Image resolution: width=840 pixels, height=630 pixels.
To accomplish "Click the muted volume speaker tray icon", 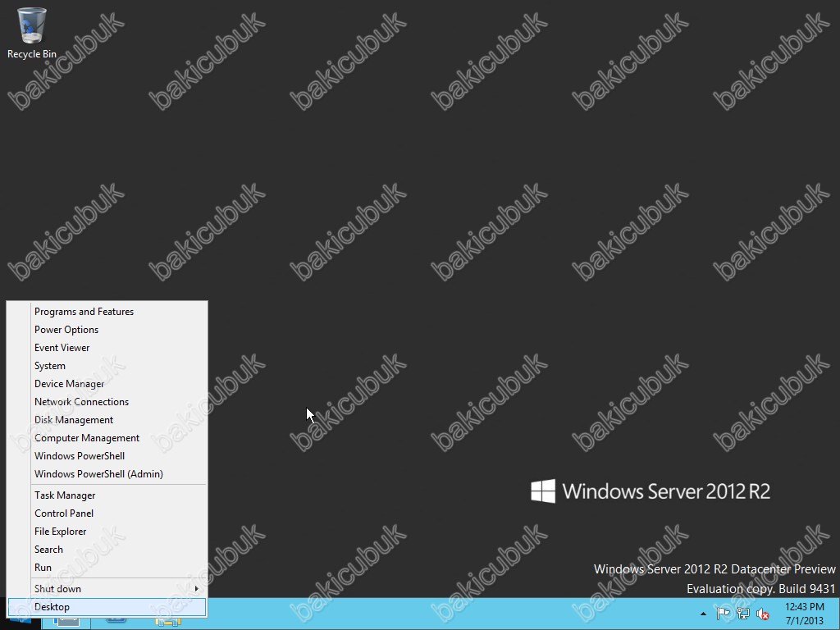I will (x=763, y=614).
